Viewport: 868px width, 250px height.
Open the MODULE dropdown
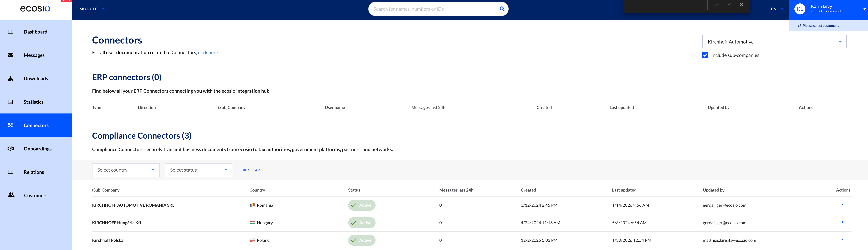click(x=92, y=9)
